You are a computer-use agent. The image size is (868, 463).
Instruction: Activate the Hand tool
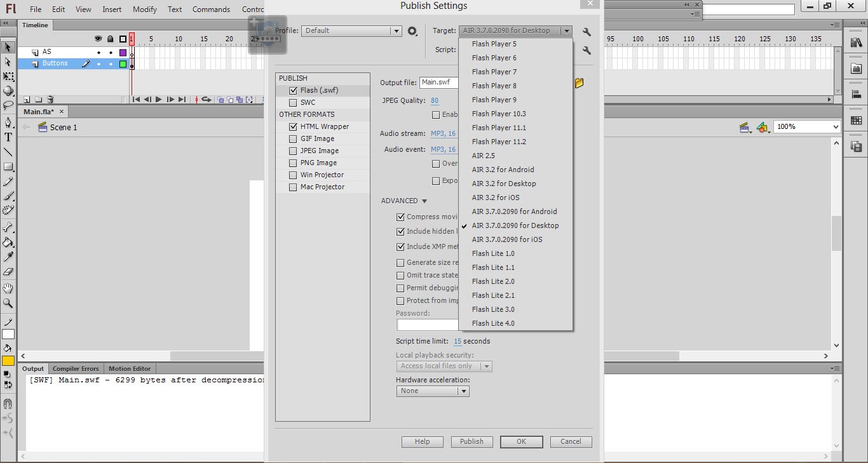8,288
